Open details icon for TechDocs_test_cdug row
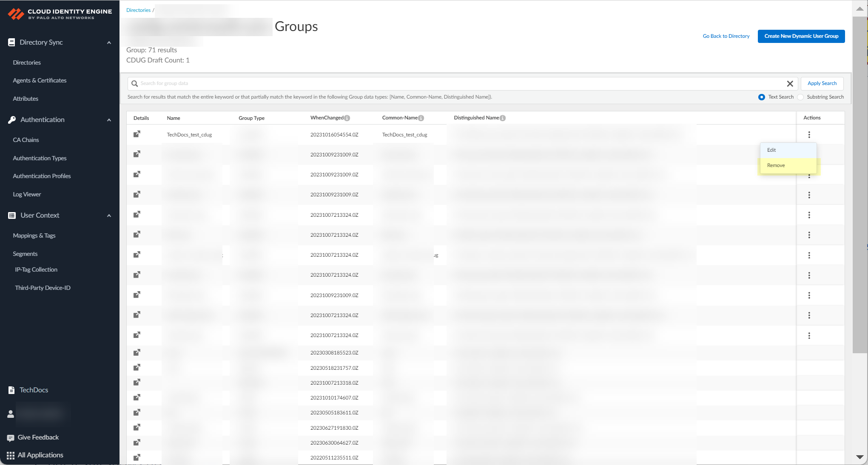Image resolution: width=868 pixels, height=465 pixels. point(137,134)
